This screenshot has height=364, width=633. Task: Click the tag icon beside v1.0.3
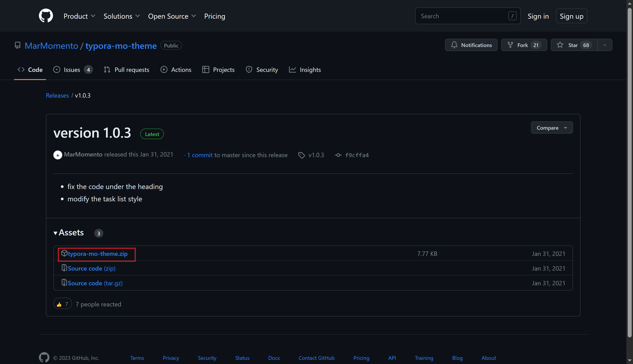coord(301,155)
